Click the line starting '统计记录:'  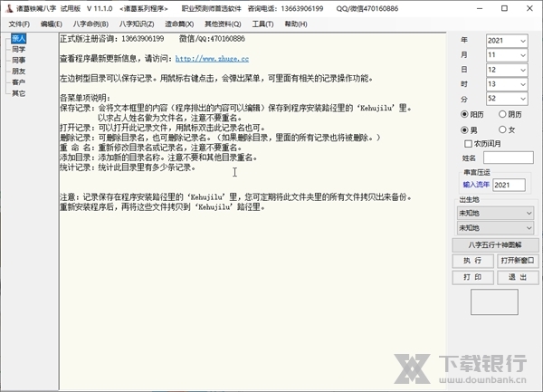128,167
